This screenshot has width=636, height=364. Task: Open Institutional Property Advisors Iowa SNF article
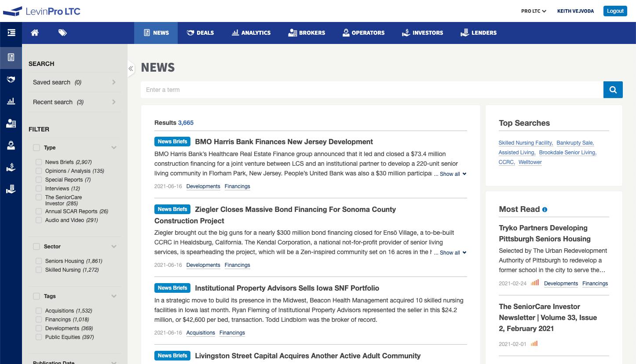point(287,288)
